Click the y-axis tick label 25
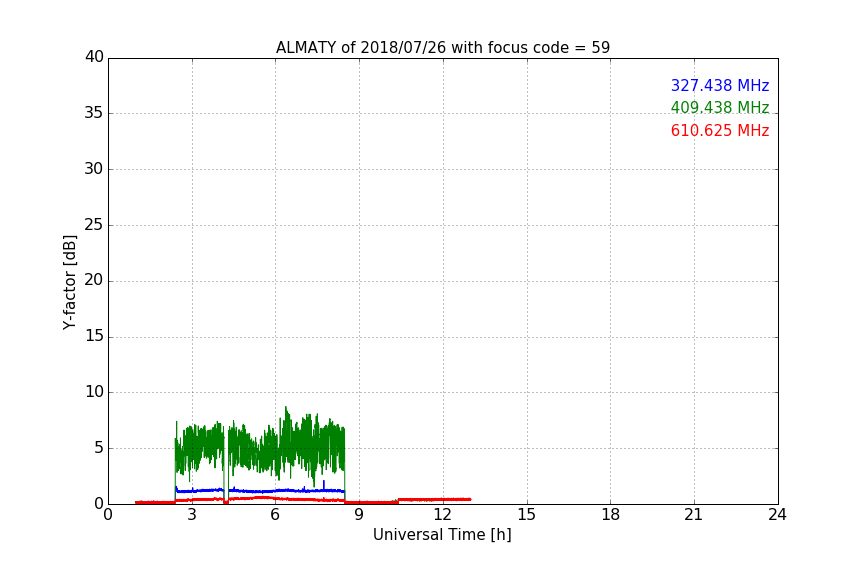 pos(94,224)
